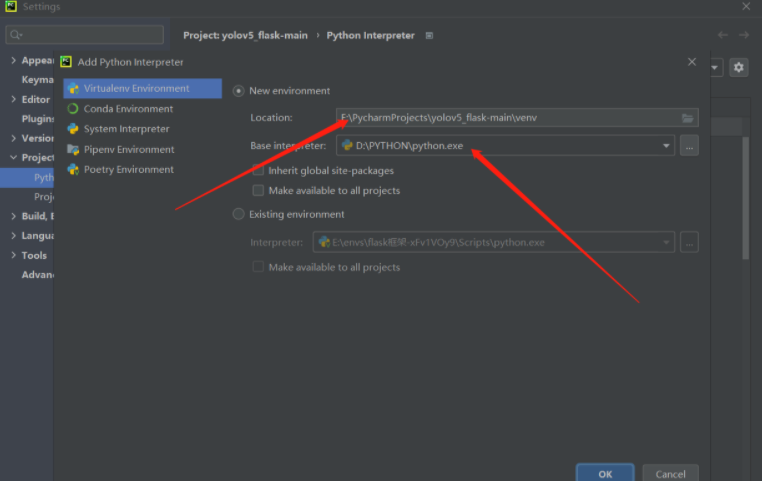
Task: Click the Conda green circle icon
Action: click(x=73, y=109)
